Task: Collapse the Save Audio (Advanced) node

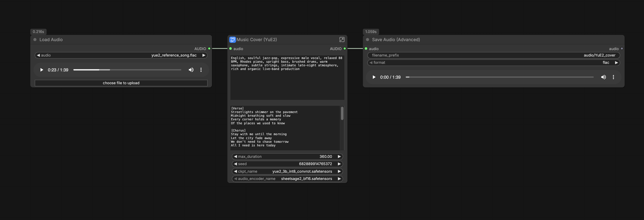Action: click(x=368, y=40)
